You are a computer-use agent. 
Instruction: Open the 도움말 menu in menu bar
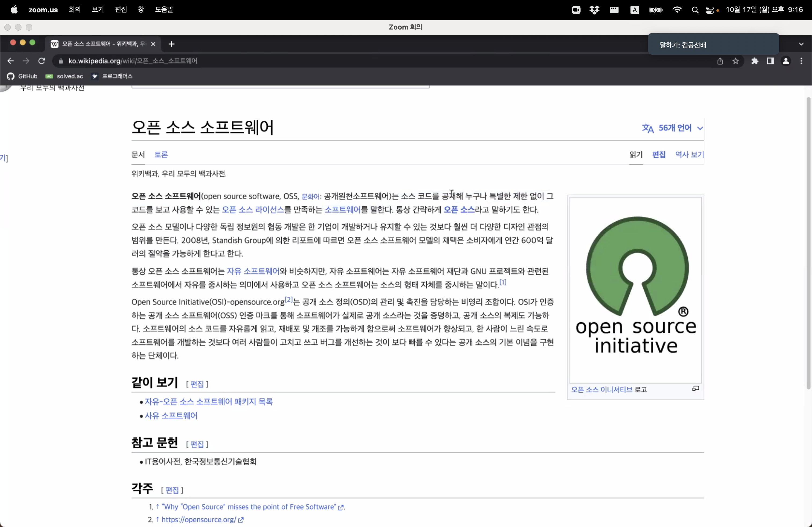164,10
